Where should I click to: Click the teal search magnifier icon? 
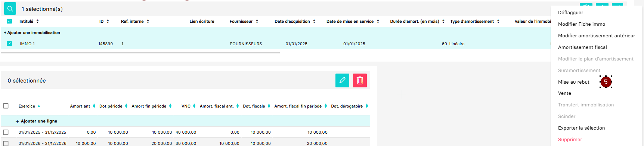click(x=10, y=9)
